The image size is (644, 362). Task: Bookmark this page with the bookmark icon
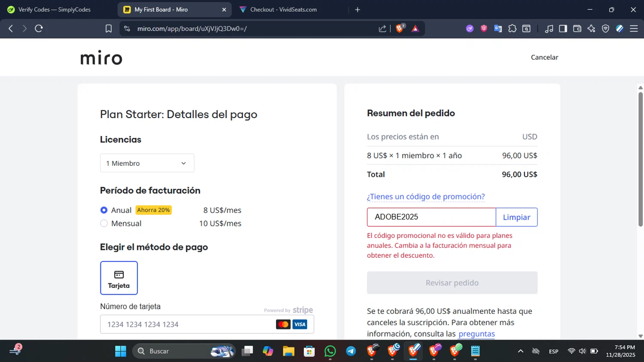click(x=109, y=28)
